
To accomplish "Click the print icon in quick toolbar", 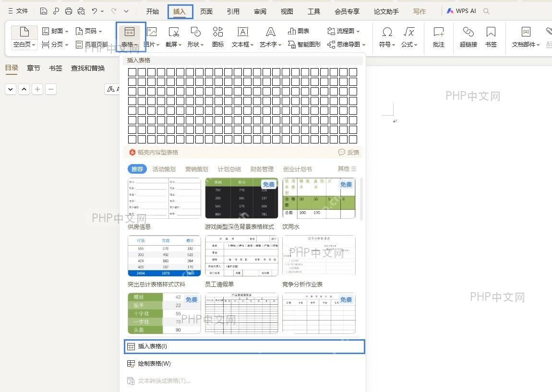I will click(x=69, y=11).
